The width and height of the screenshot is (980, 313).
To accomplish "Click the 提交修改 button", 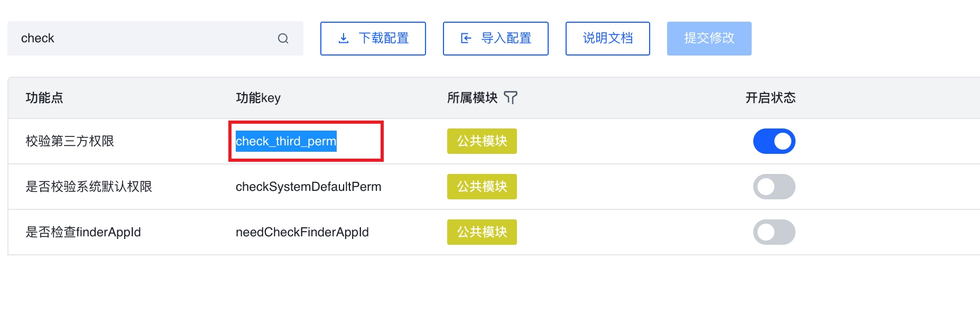I will point(709,39).
